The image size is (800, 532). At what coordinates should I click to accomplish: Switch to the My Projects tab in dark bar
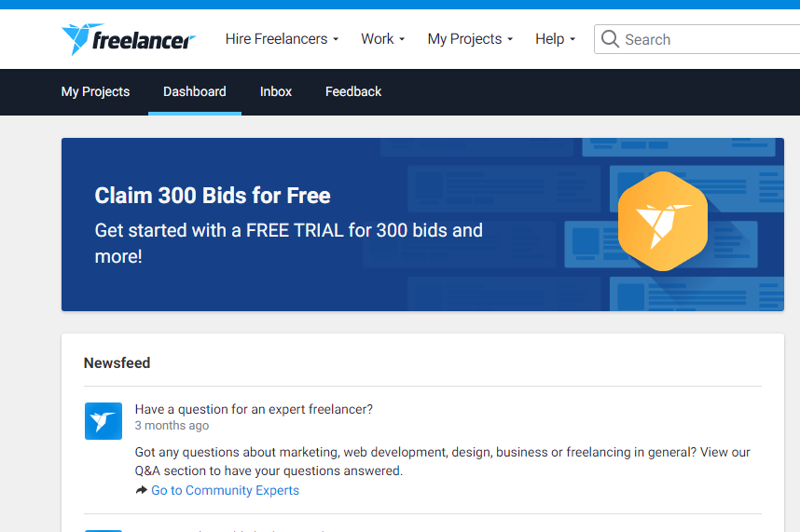[95, 91]
